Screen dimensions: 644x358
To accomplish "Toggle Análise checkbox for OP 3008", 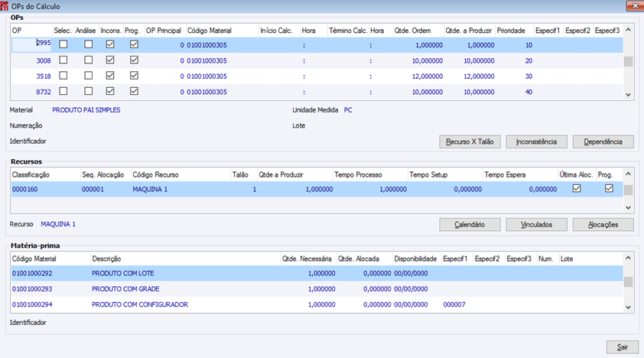I will tap(88, 60).
